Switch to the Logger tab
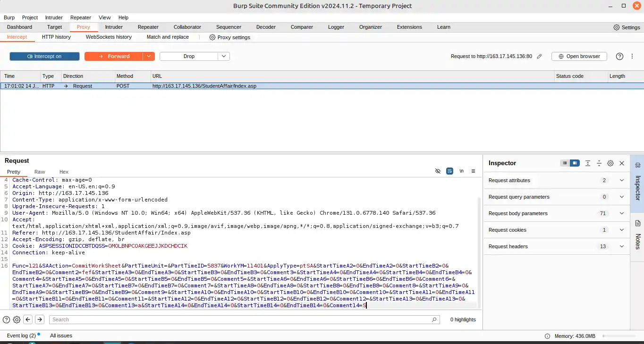644x344 pixels. click(336, 27)
